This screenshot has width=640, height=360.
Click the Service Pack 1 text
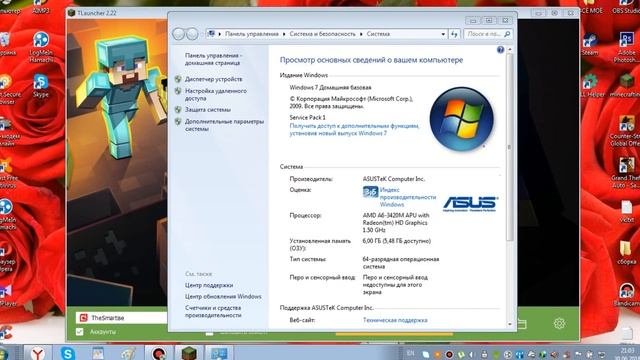[x=307, y=118]
